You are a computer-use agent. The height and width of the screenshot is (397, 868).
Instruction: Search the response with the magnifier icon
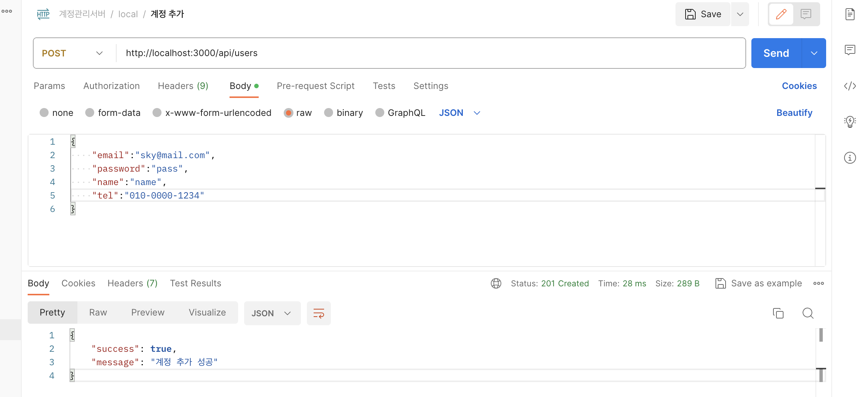coord(808,313)
